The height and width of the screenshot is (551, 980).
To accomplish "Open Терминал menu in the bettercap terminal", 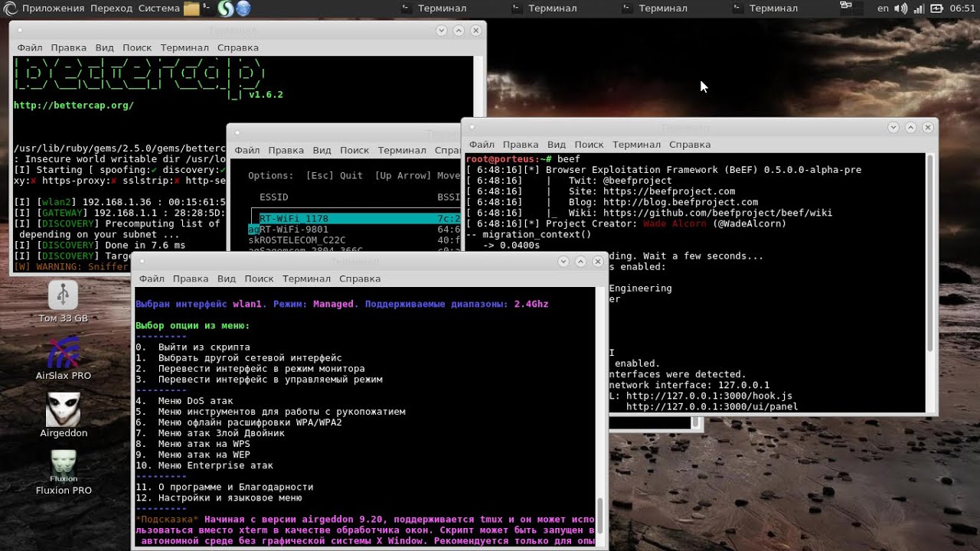I will [185, 47].
